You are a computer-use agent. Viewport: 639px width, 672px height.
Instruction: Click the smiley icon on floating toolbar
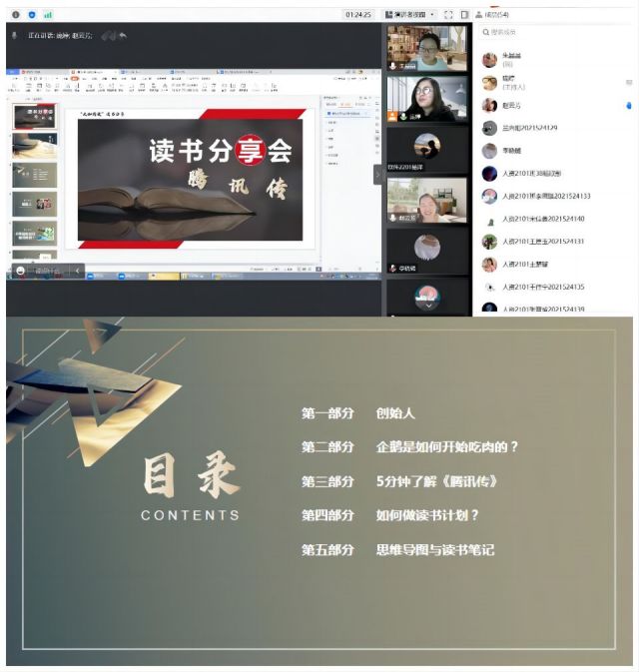coord(20,271)
